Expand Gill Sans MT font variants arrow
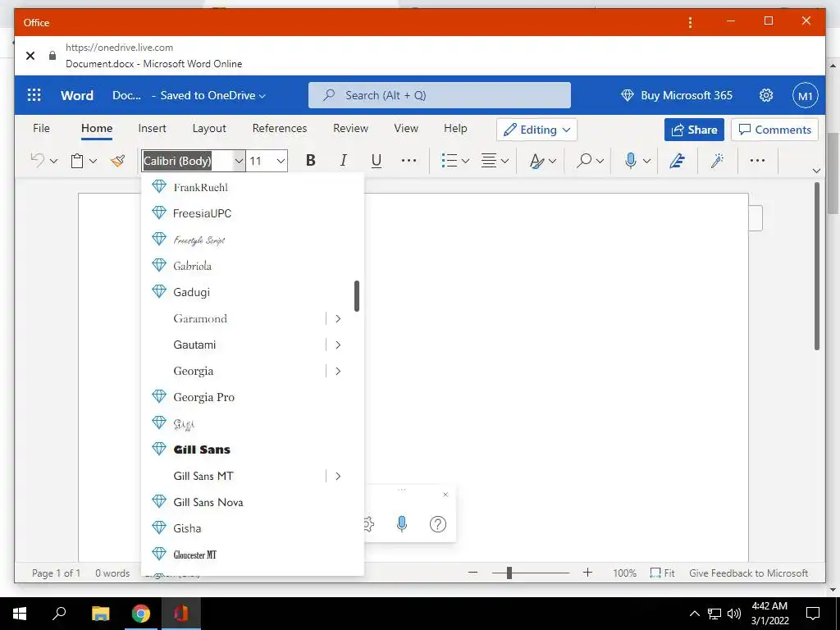 pyautogui.click(x=337, y=477)
